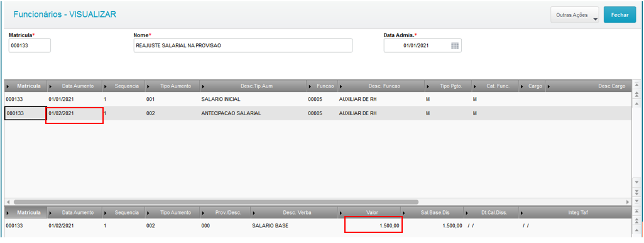644x243 pixels.
Task: Select the Prov./Desc. column header
Action: (225, 213)
